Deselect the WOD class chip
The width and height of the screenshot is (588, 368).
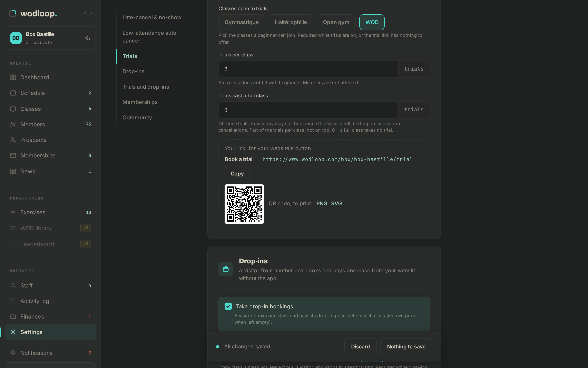tap(372, 22)
